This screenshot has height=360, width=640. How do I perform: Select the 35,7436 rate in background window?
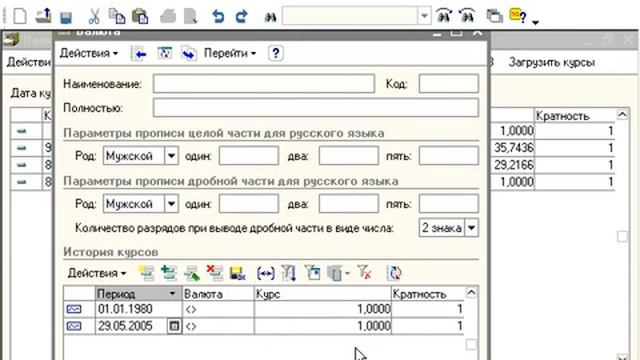coord(513,148)
